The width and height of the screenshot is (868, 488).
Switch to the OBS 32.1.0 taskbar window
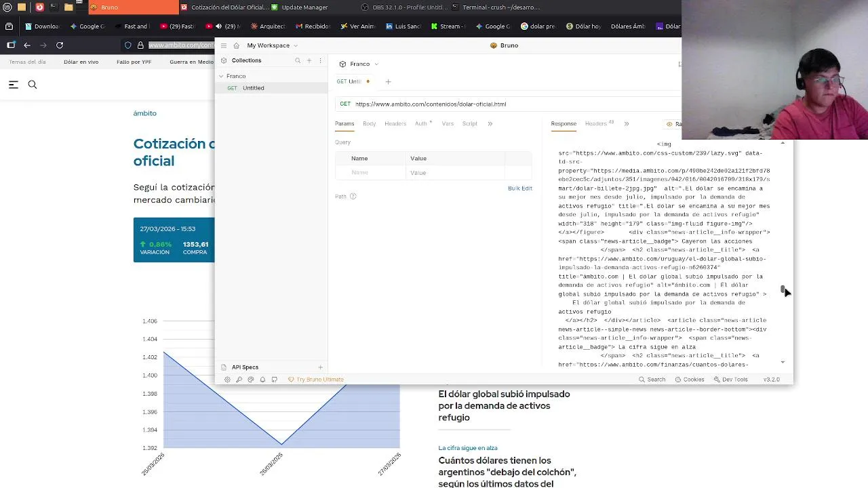[x=403, y=7]
